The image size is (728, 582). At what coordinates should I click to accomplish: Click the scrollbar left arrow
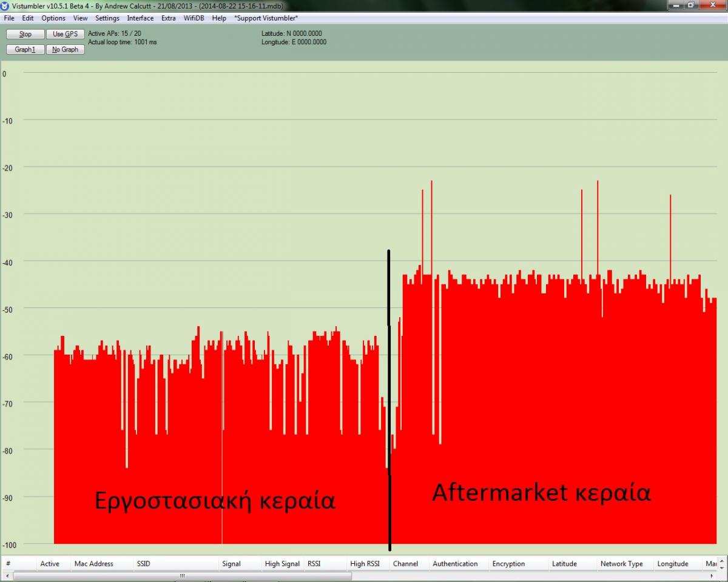7,576
